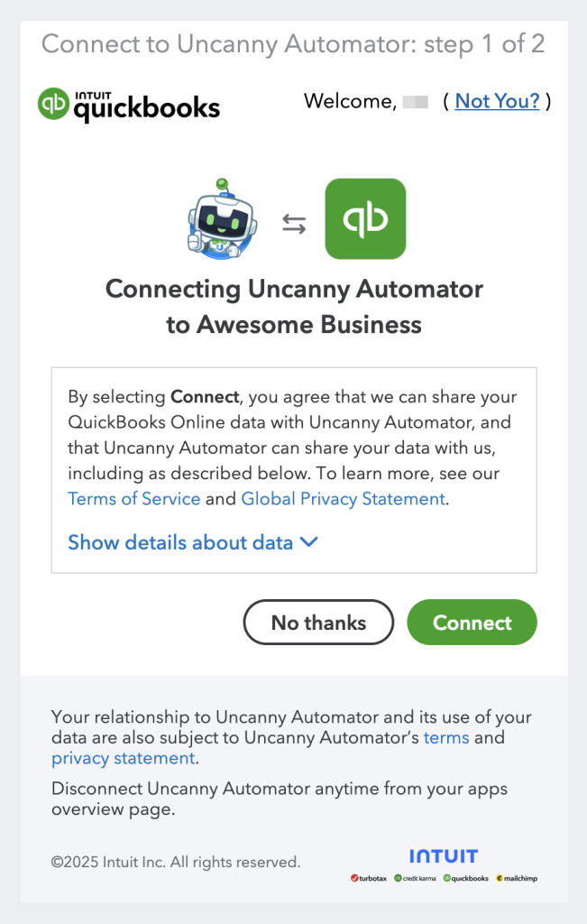Screen dimensions: 587x924
Task: Click the No thanks button
Action: [x=318, y=623]
